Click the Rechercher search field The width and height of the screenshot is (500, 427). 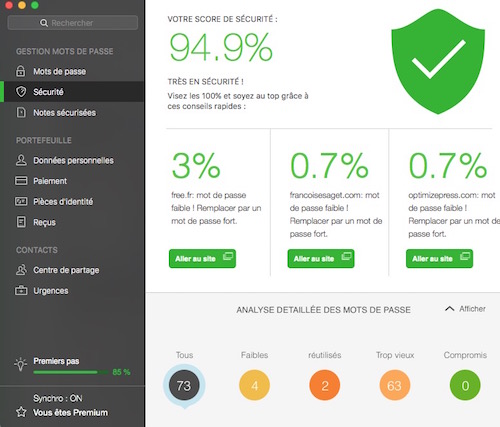tap(73, 23)
